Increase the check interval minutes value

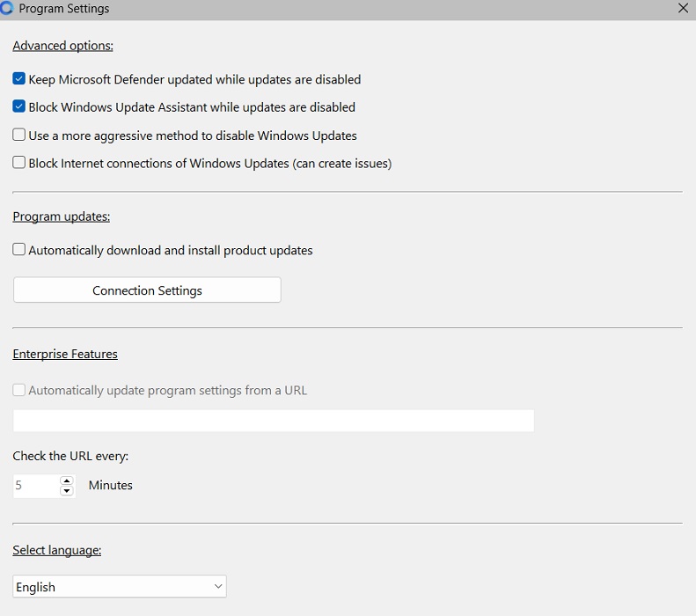[67, 480]
